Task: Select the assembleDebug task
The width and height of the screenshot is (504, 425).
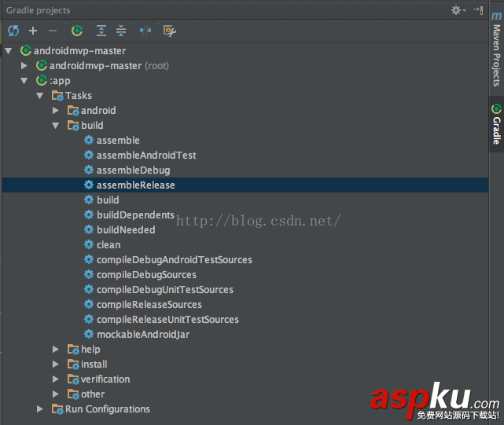Action: [134, 170]
